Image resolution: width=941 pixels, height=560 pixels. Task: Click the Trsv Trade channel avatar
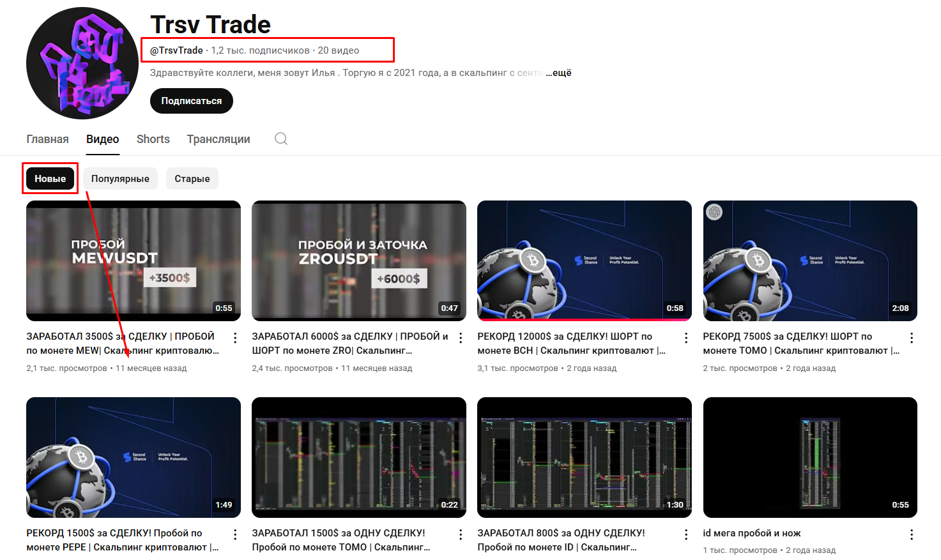click(82, 63)
